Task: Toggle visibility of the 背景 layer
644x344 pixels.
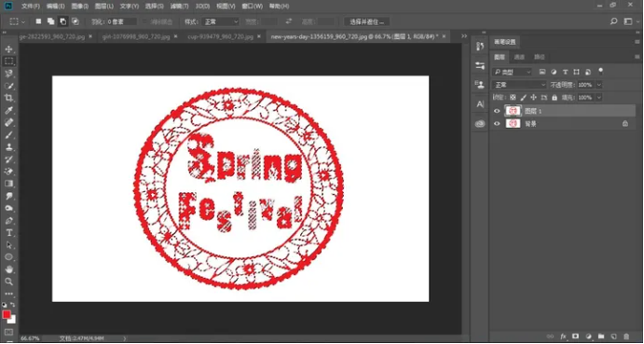Action: 497,124
